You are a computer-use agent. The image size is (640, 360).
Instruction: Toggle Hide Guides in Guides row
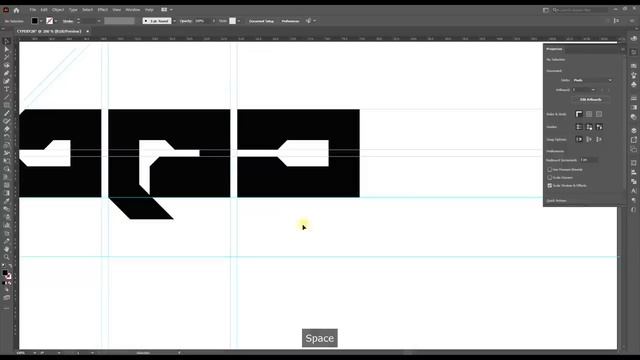(x=579, y=127)
